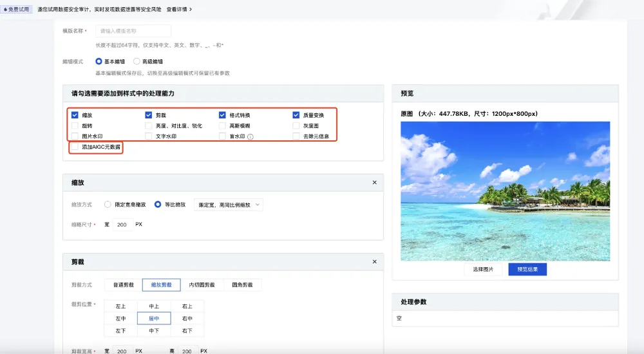
Task: Choose 左中 crop position
Action: click(x=121, y=318)
